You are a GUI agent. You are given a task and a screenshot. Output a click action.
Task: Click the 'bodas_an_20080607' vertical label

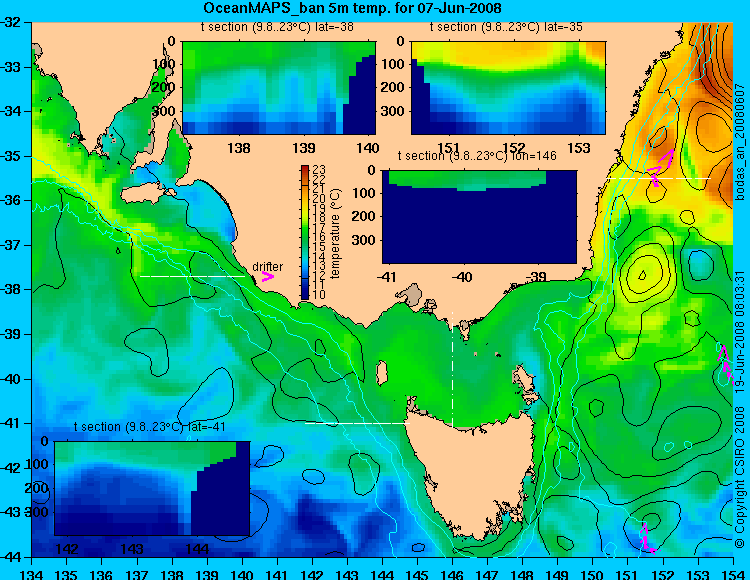tap(740, 143)
